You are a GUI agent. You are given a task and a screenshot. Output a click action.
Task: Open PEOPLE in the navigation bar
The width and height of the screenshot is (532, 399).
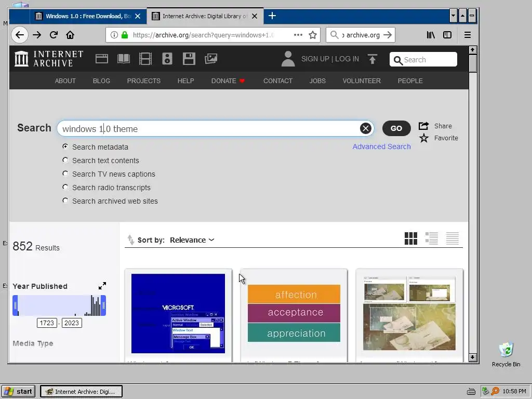[410, 81]
